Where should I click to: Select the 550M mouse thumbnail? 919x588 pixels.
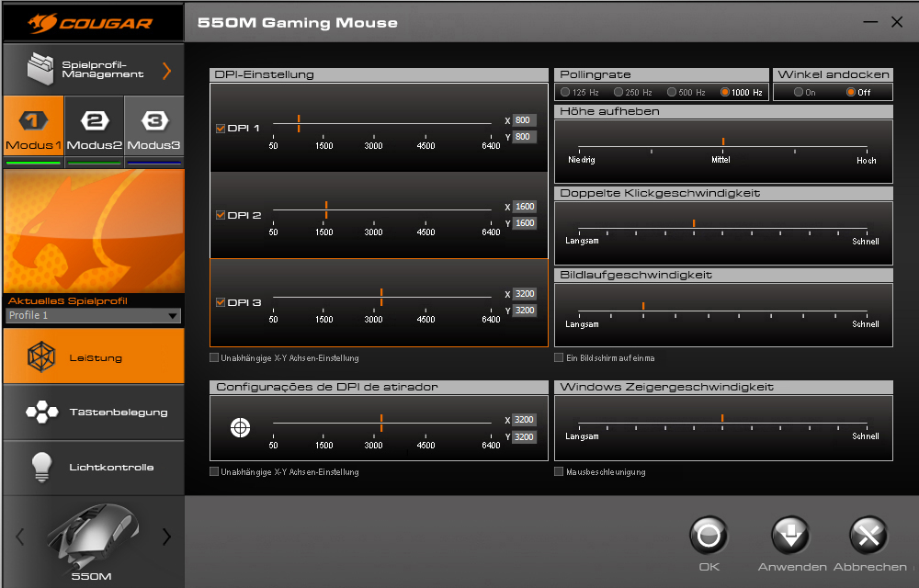pyautogui.click(x=93, y=536)
